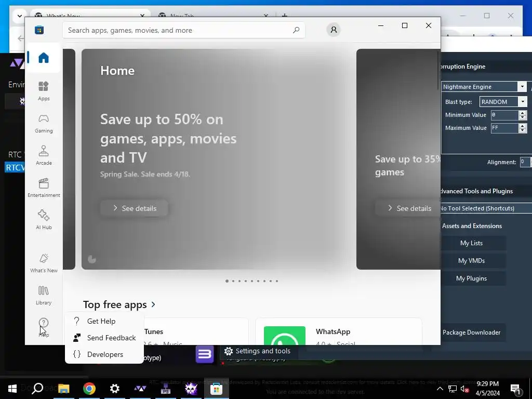This screenshot has width=532, height=399.
Task: Click Microsoft Store taskbar icon
Action: click(216, 389)
